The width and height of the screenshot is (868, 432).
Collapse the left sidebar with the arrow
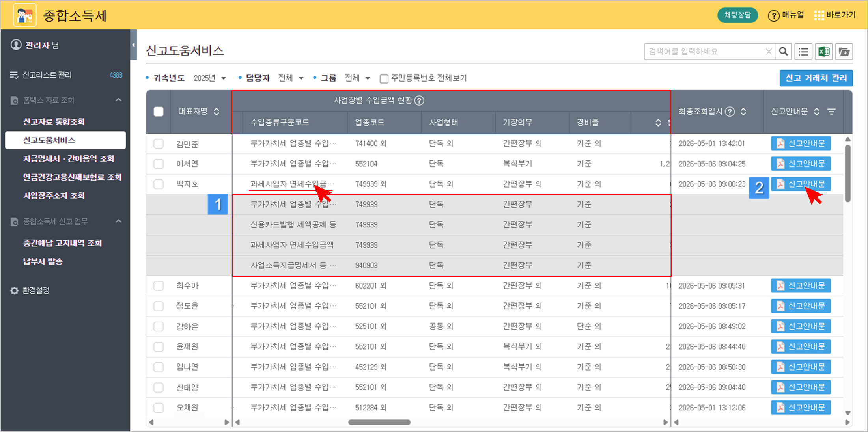click(x=133, y=45)
